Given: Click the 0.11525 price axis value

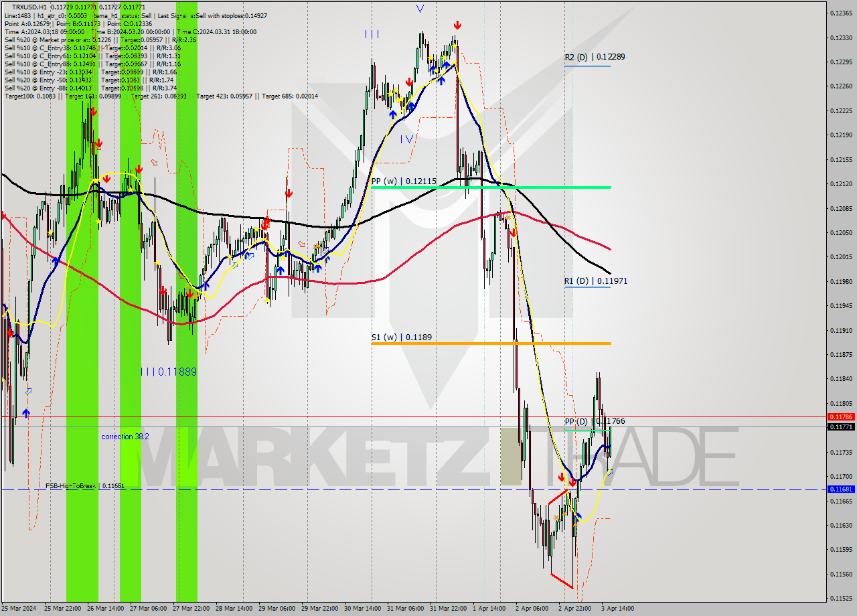Looking at the screenshot, I should tap(841, 598).
